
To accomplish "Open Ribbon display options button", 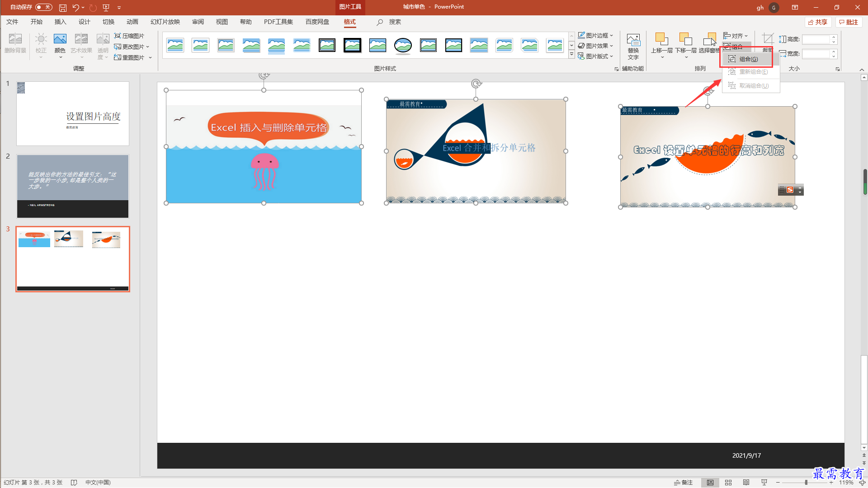I will 795,7.
